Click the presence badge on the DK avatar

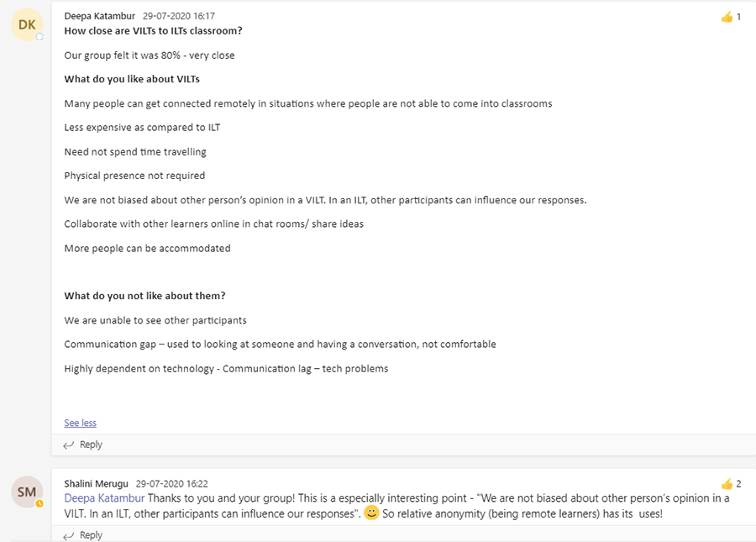(x=39, y=37)
